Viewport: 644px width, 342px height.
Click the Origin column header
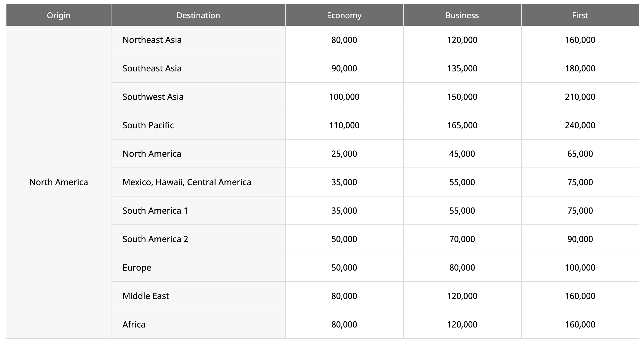tap(59, 15)
